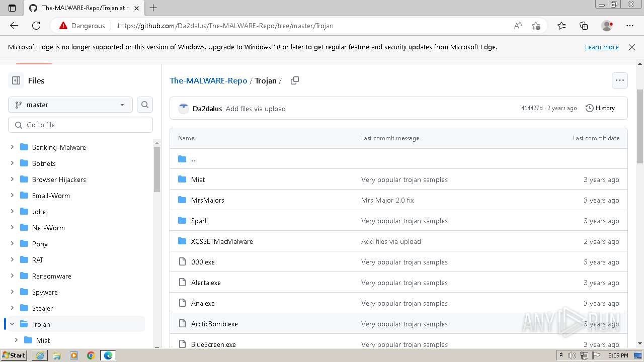Screen dimensions: 644x362
Task: Open Edge Settings and more menu
Action: (630, 26)
